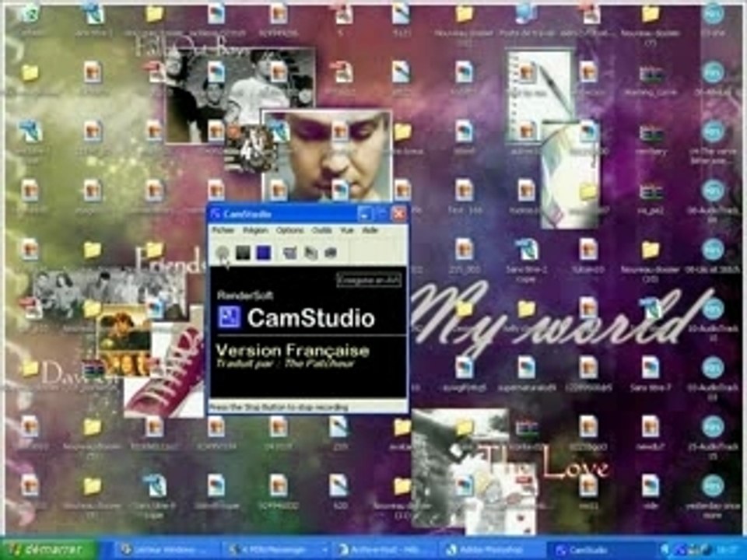Click the fifth CamStudio toolbar icon

click(x=310, y=252)
